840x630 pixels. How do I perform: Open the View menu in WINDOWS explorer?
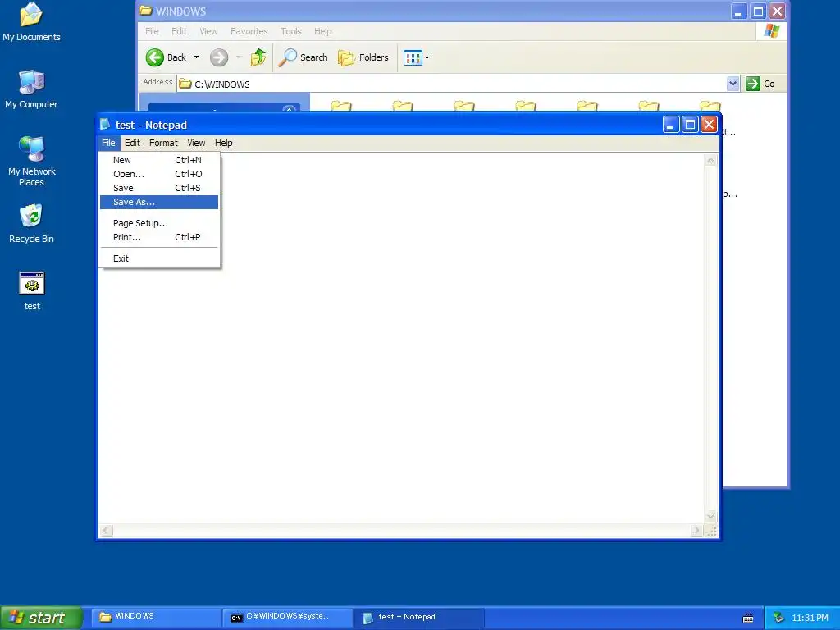coord(208,31)
